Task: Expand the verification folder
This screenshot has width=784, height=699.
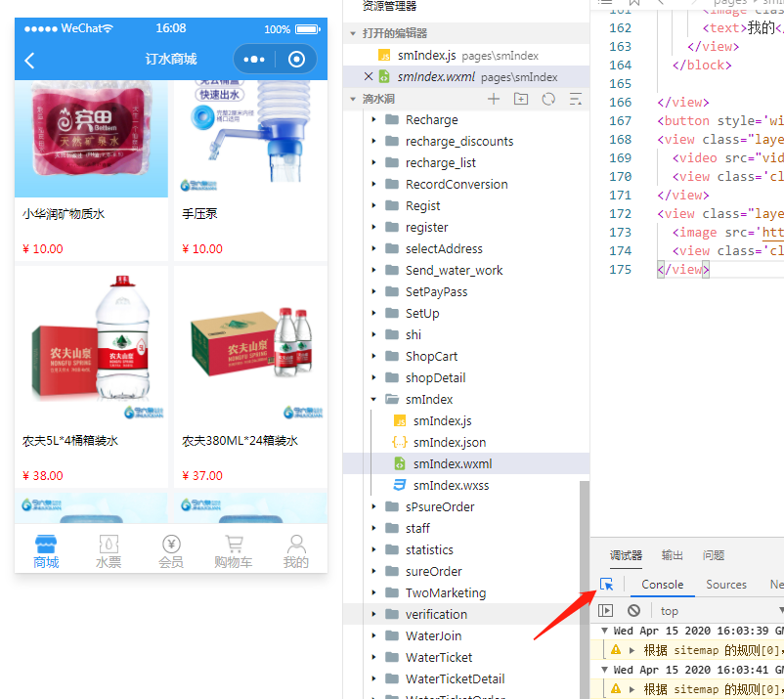Action: pos(373,614)
